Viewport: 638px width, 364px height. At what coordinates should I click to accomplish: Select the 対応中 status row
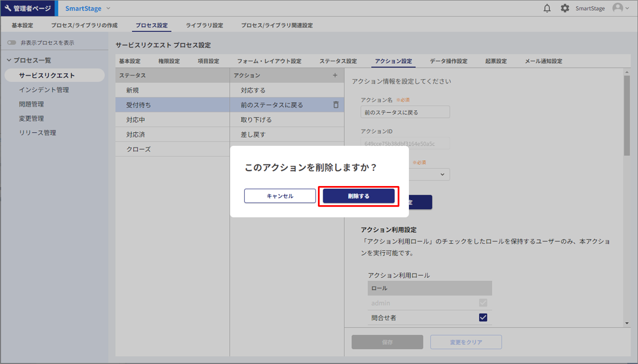tap(136, 120)
